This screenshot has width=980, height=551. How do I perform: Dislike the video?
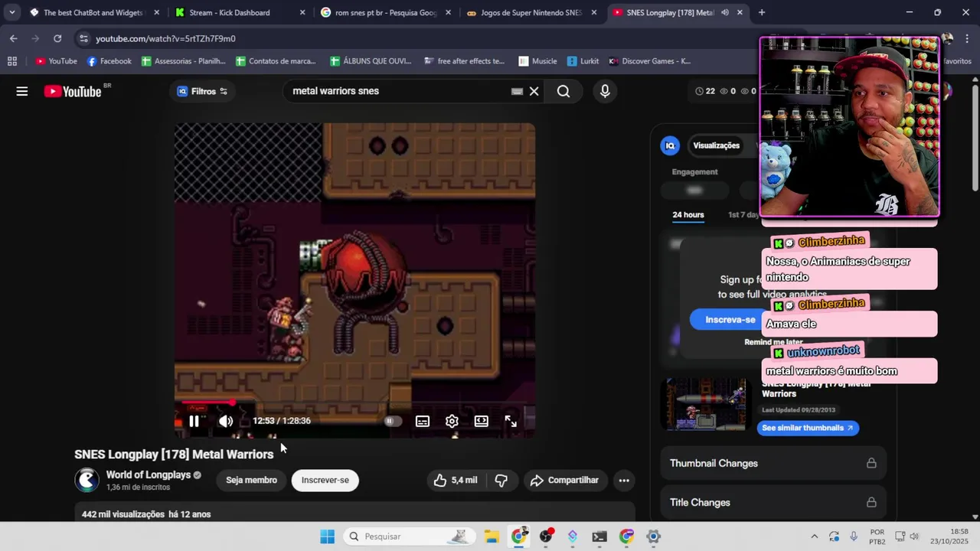501,480
